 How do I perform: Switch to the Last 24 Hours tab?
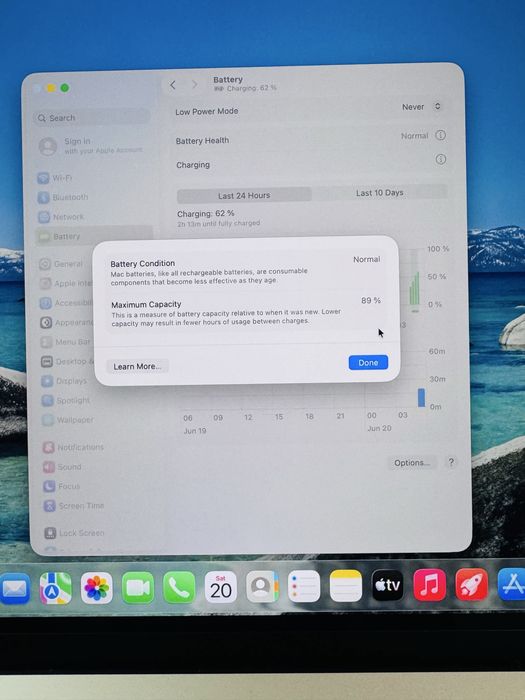coord(244,195)
